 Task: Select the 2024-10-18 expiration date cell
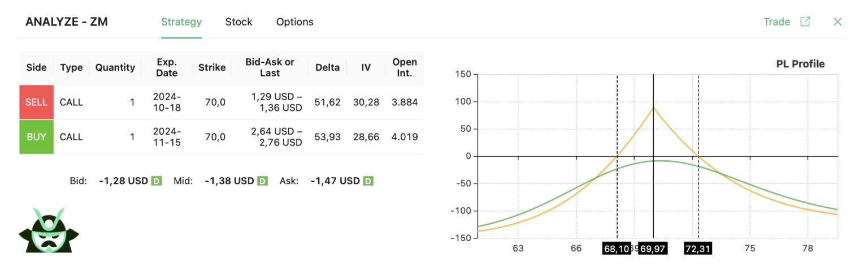pyautogui.click(x=167, y=102)
